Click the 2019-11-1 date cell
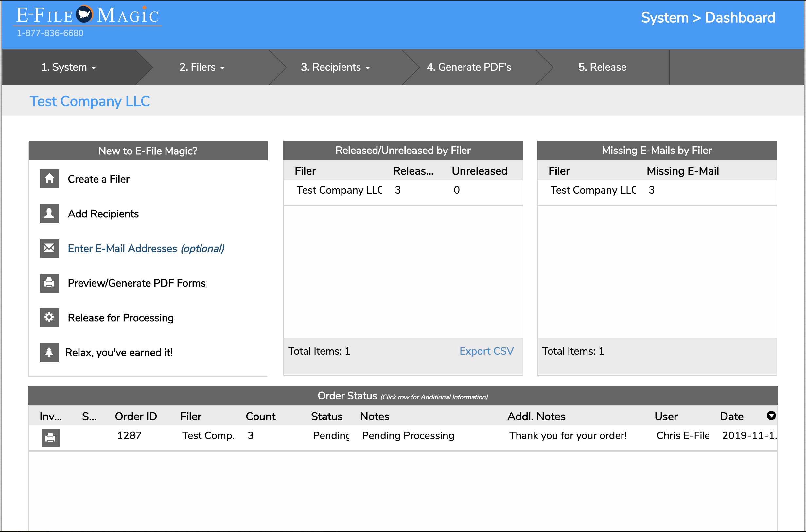Viewport: 806px width, 532px height. 749,435
